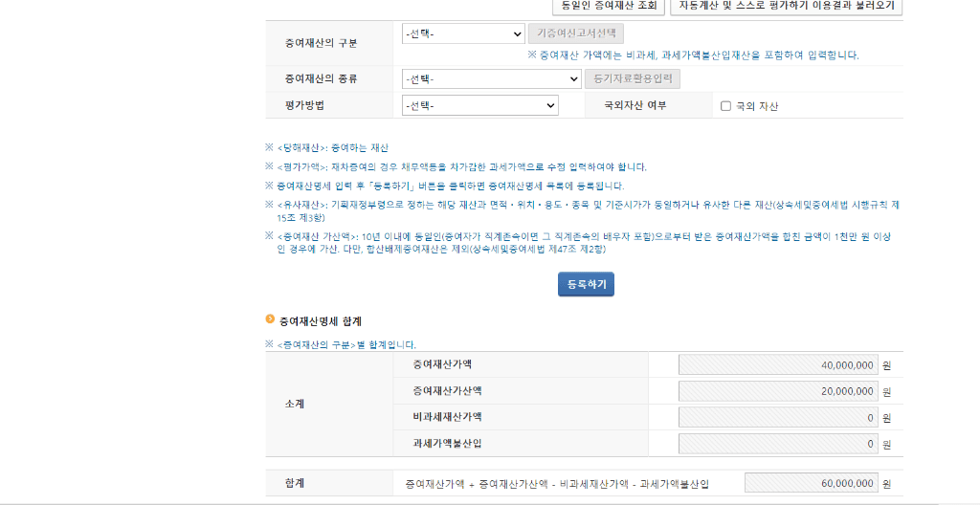Click the 합계 calculation formula text
Viewport: 980px width, 505px height.
(x=557, y=485)
